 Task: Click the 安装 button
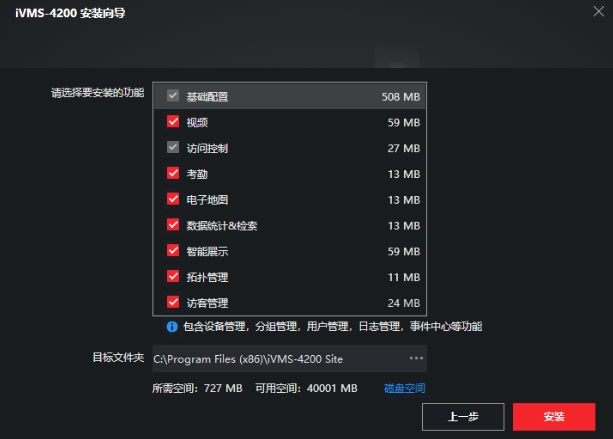[x=554, y=417]
